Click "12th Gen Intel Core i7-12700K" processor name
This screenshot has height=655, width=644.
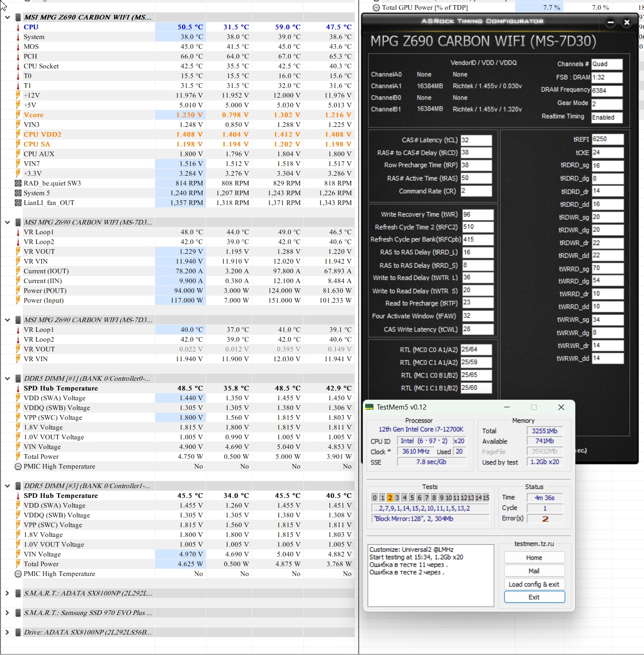421,430
